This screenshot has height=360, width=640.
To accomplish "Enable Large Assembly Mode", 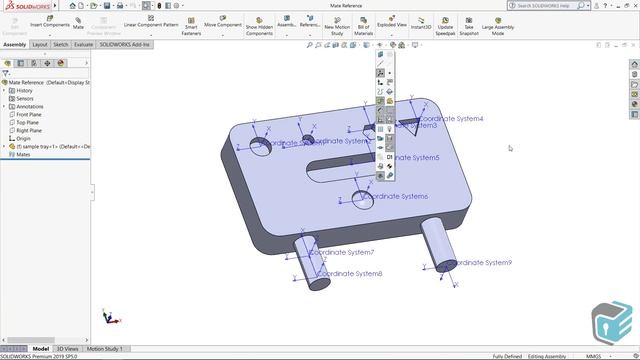I will click(498, 26).
